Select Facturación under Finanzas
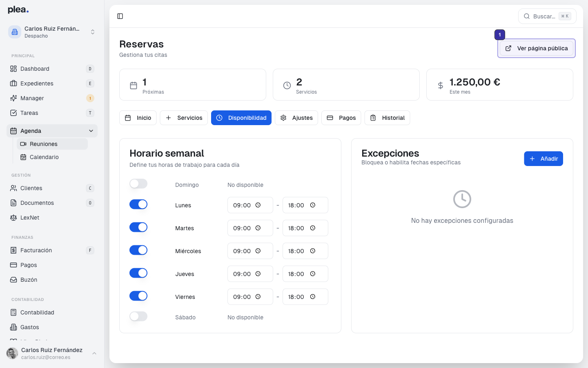This screenshot has height=368, width=588. [36, 250]
